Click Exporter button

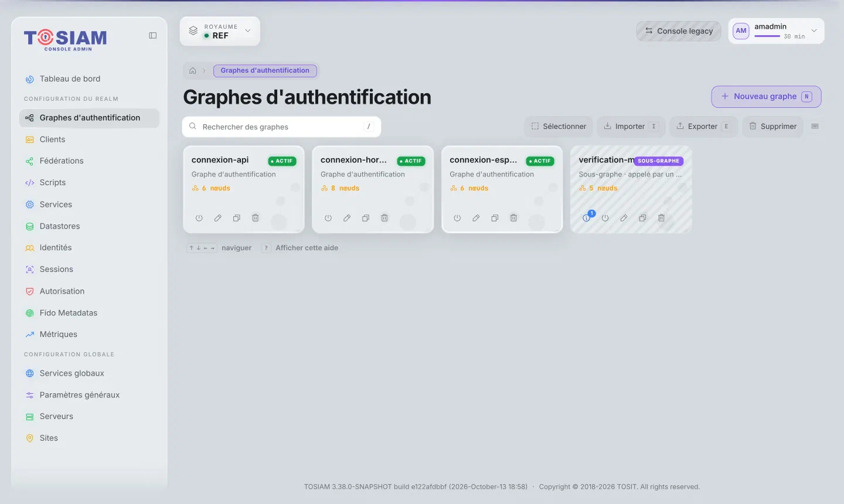click(x=703, y=127)
